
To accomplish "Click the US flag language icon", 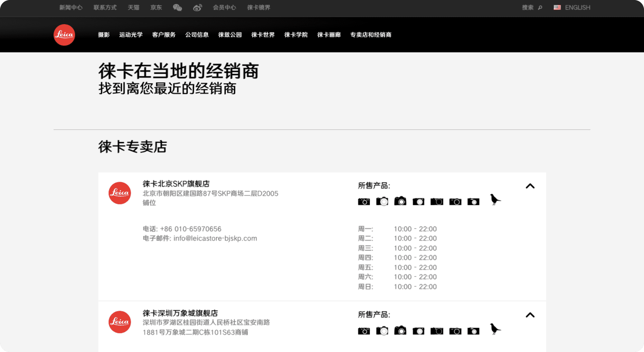I will pyautogui.click(x=557, y=7).
